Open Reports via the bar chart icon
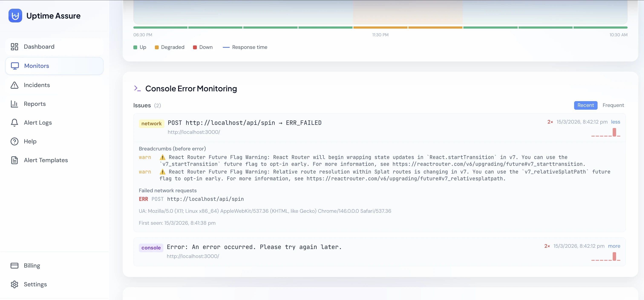This screenshot has height=300, width=644. click(14, 104)
